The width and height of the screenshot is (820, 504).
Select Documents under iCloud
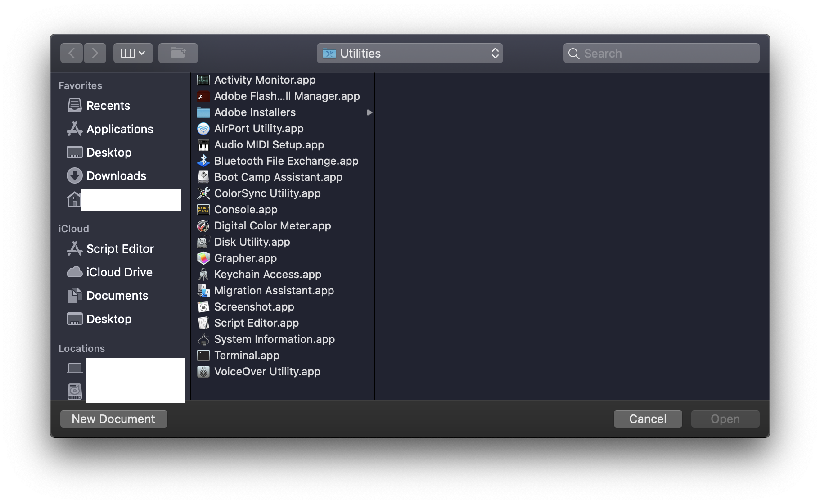click(x=117, y=296)
